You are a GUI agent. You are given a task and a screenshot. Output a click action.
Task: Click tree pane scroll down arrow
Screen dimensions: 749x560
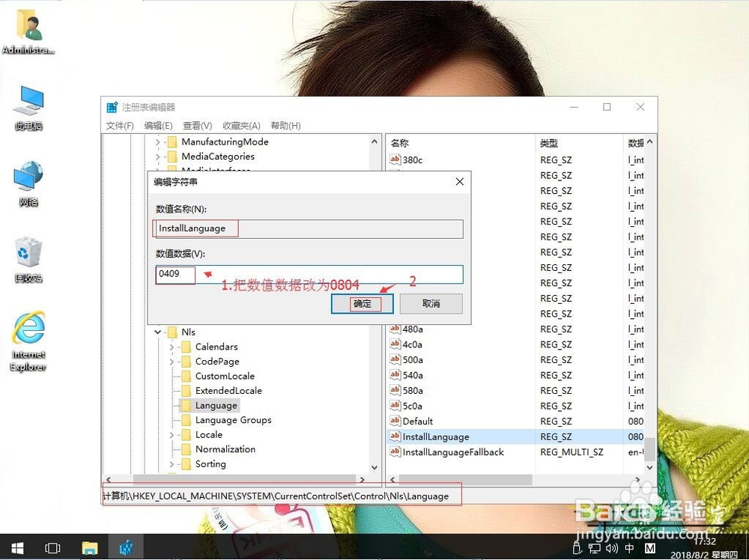tap(374, 467)
